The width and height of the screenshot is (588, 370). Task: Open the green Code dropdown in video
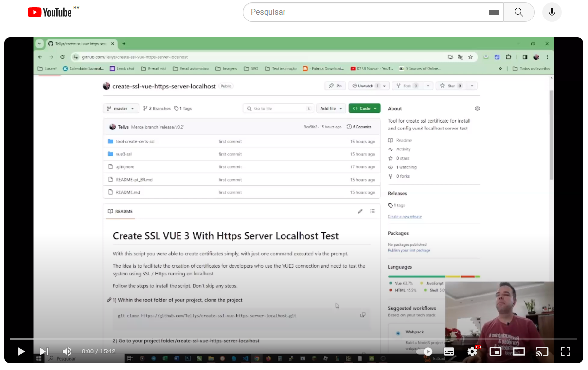(364, 109)
